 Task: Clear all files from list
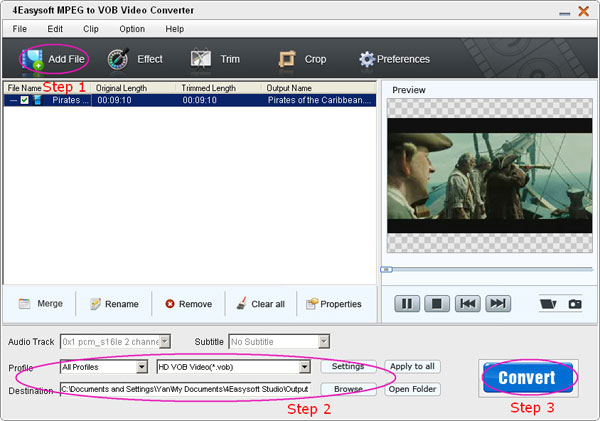[260, 304]
